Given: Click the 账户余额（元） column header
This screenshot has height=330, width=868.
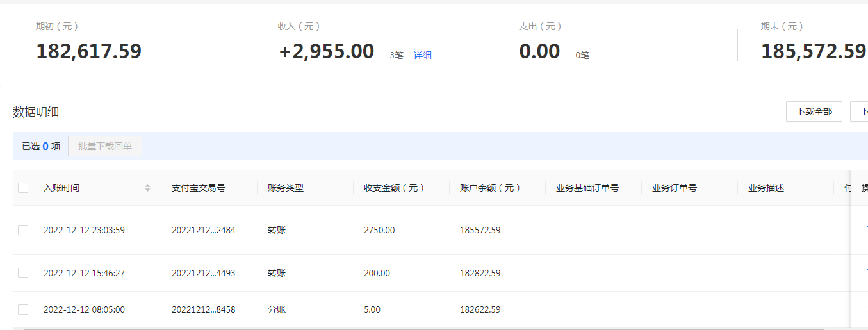Looking at the screenshot, I should pyautogui.click(x=491, y=188).
